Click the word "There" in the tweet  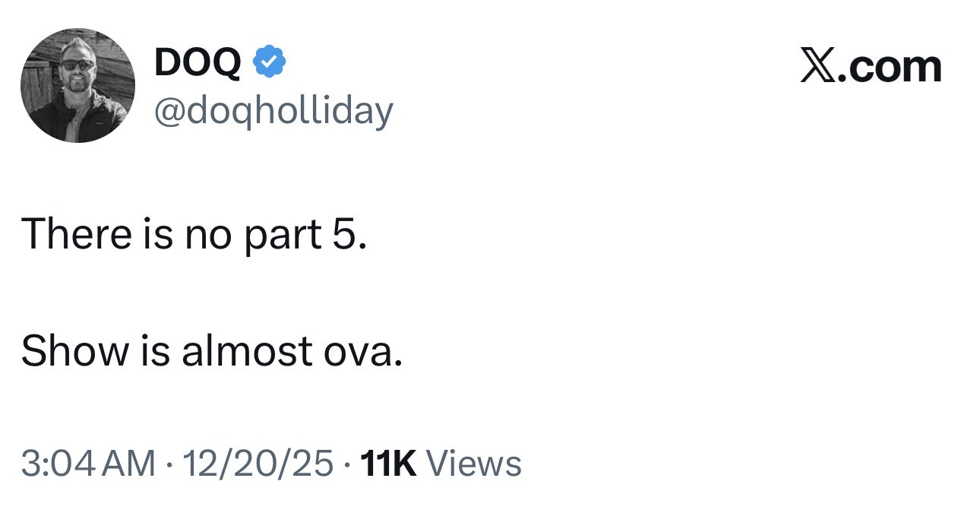(x=76, y=233)
